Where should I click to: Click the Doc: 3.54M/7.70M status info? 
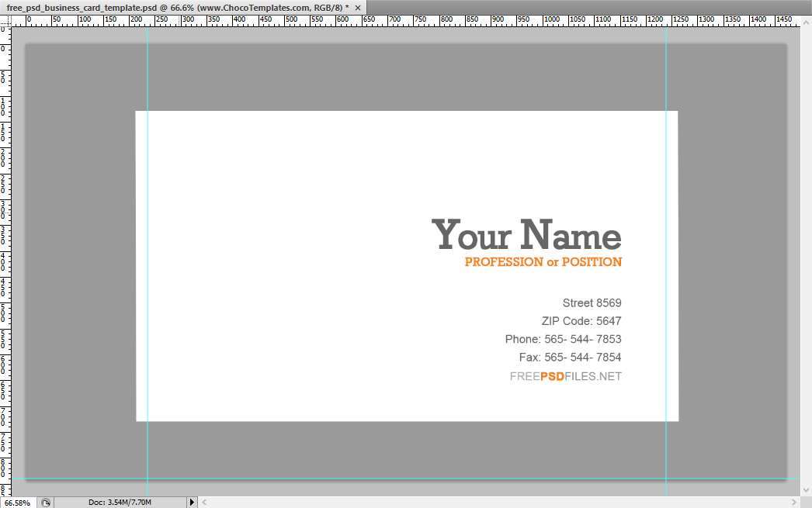[x=120, y=503]
